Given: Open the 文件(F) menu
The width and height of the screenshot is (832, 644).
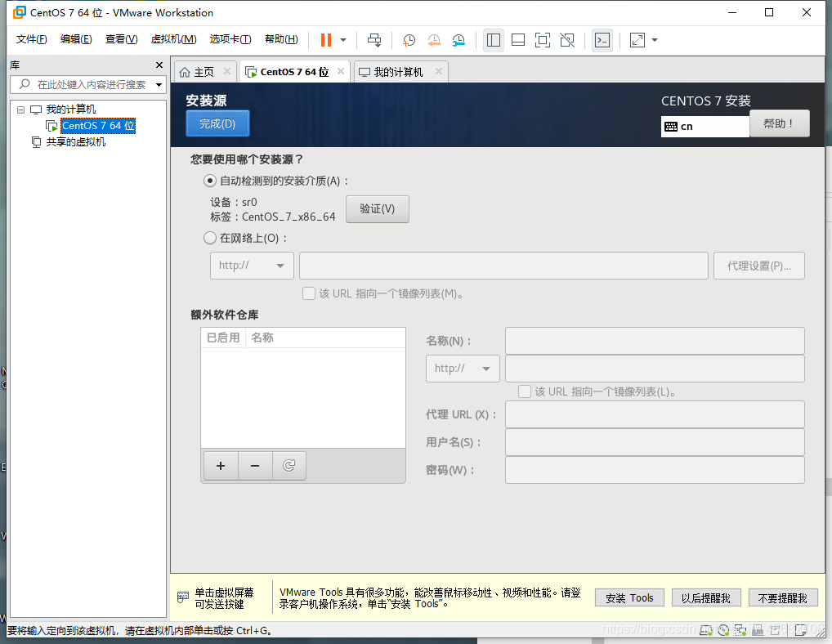Looking at the screenshot, I should click(x=31, y=39).
